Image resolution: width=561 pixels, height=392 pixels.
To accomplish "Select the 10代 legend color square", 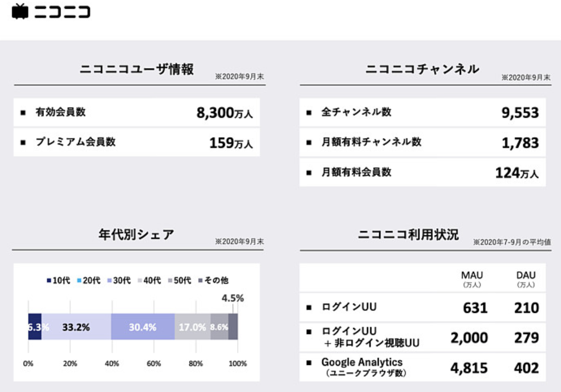I will click(x=49, y=280).
